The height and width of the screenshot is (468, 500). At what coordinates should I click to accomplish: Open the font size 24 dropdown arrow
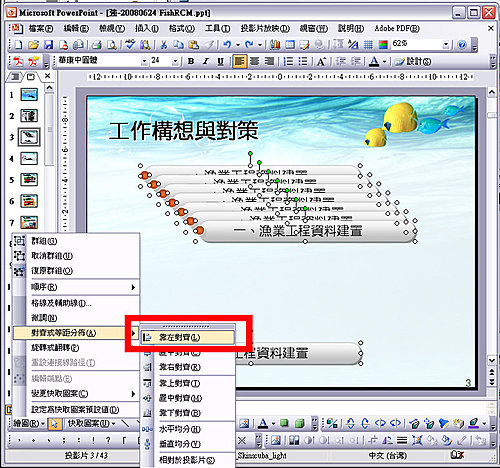pos(175,61)
